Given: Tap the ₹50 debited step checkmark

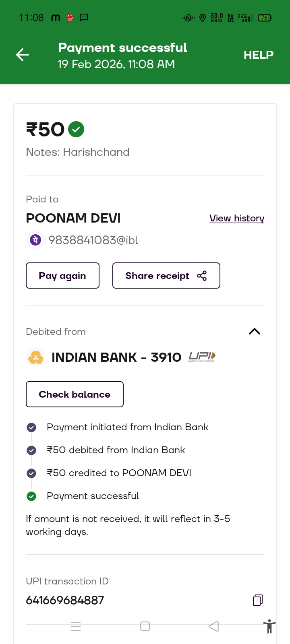Looking at the screenshot, I should pos(31,450).
